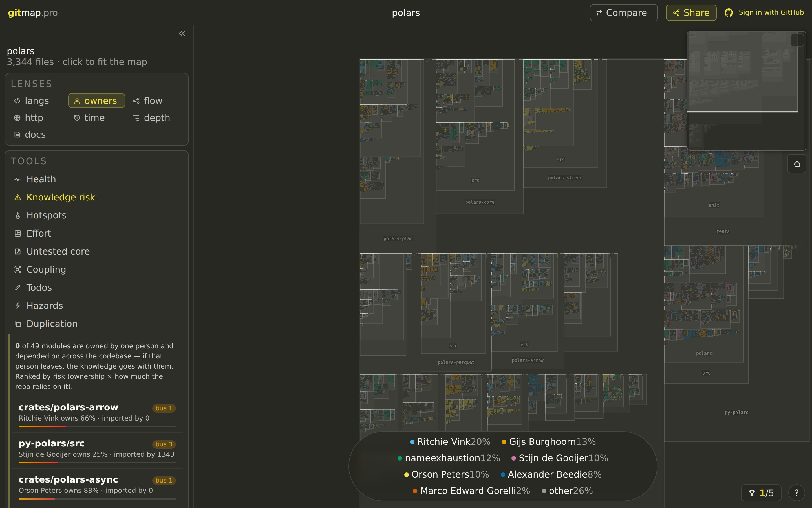This screenshot has height=508, width=812.
Task: Open the trophy 1/5 progress badge
Action: coord(761,493)
